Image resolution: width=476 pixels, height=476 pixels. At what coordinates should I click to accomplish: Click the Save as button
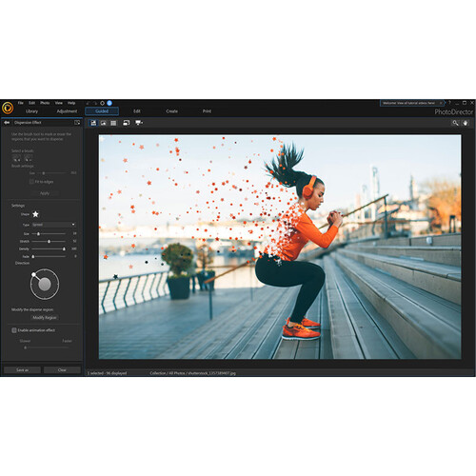tap(22, 370)
